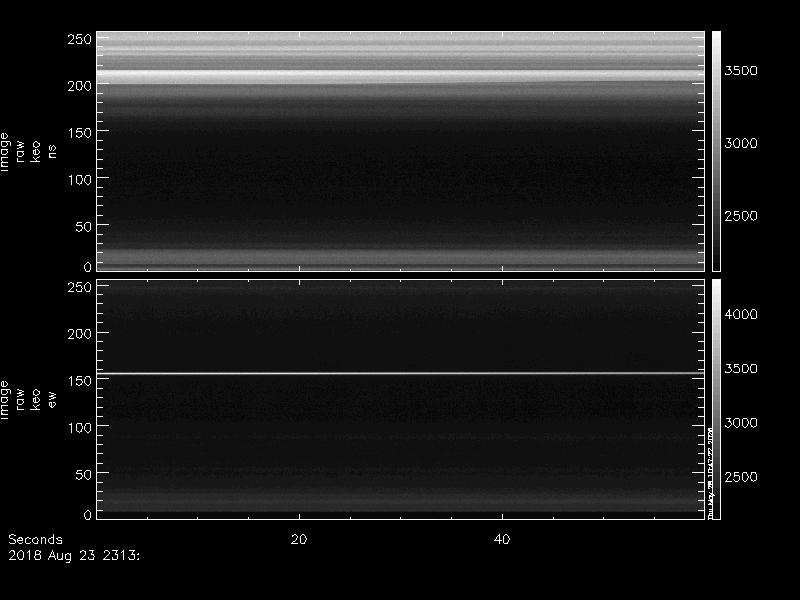Click the '150' tick label on the ew keogram

tap(80, 381)
